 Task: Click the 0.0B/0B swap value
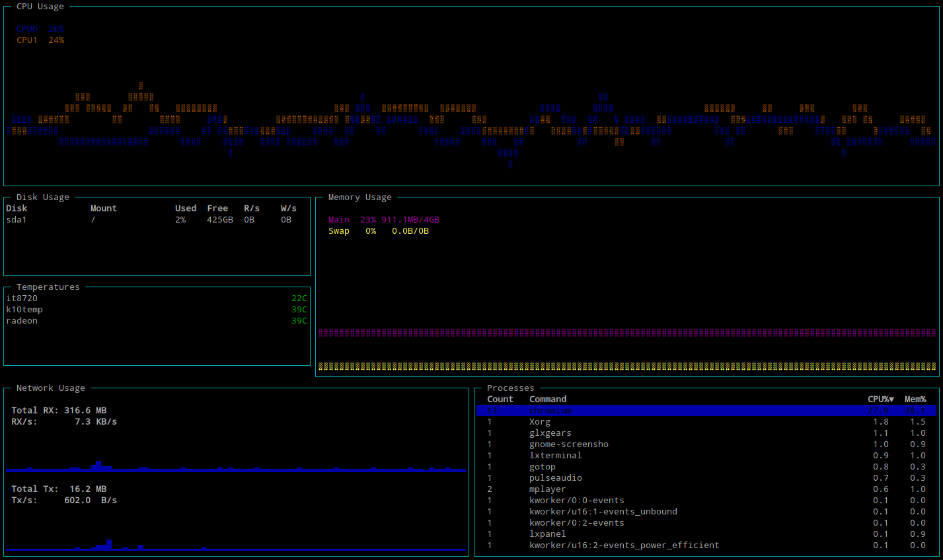410,231
